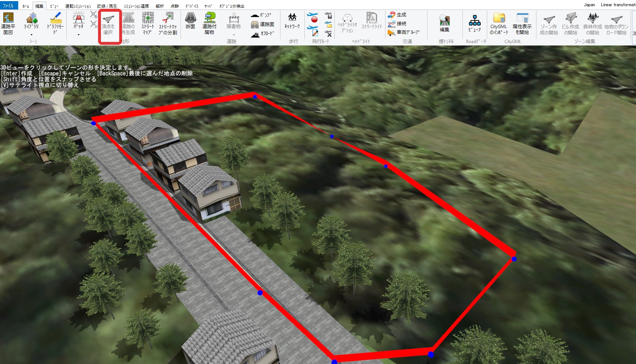Open the 断面 cross-section editor
Viewport: 636px width, 364px height.
190,21
